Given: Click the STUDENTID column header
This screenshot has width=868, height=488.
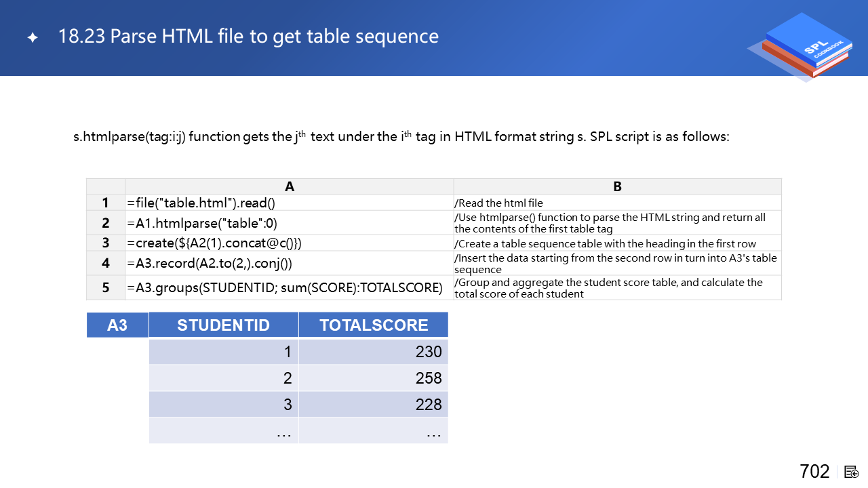Looking at the screenshot, I should (223, 325).
